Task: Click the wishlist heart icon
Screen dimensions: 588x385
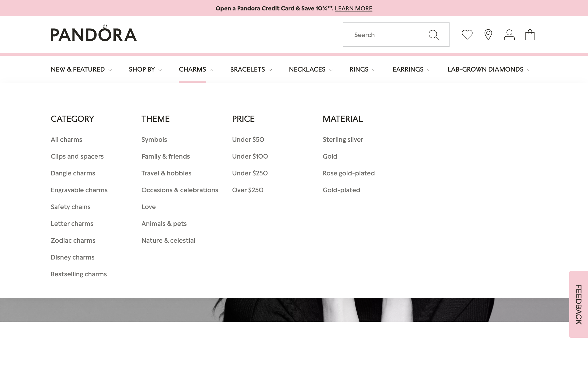Action: [x=467, y=34]
